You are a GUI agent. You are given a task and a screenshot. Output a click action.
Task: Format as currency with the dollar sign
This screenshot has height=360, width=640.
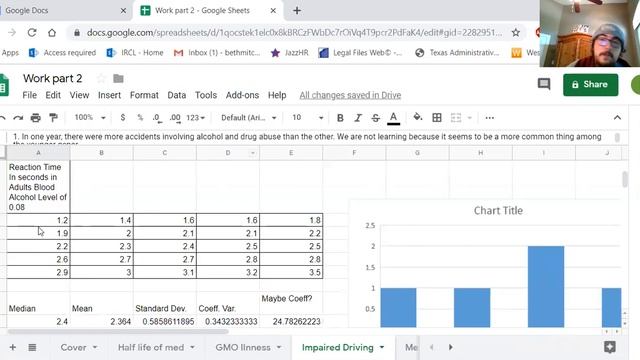click(x=123, y=118)
